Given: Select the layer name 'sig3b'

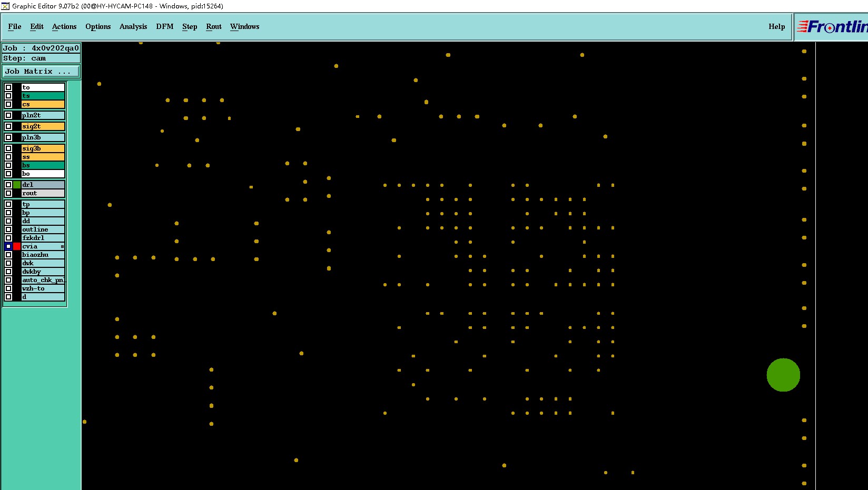Looking at the screenshot, I should coord(43,148).
